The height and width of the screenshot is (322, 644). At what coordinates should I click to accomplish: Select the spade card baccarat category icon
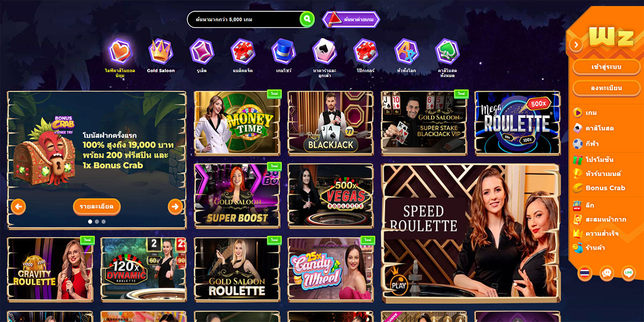point(324,51)
